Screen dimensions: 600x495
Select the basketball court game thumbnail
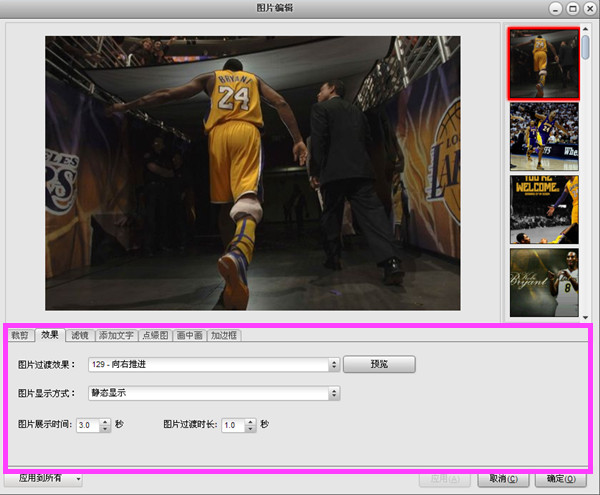(x=544, y=137)
